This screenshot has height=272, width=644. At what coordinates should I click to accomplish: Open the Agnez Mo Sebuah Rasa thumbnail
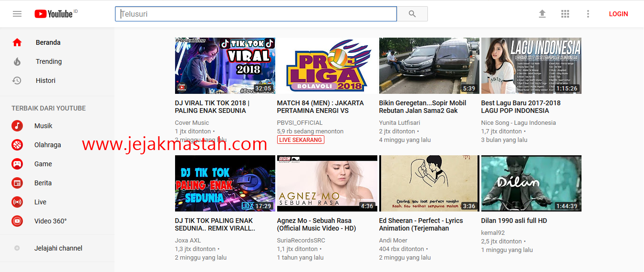coord(327,183)
